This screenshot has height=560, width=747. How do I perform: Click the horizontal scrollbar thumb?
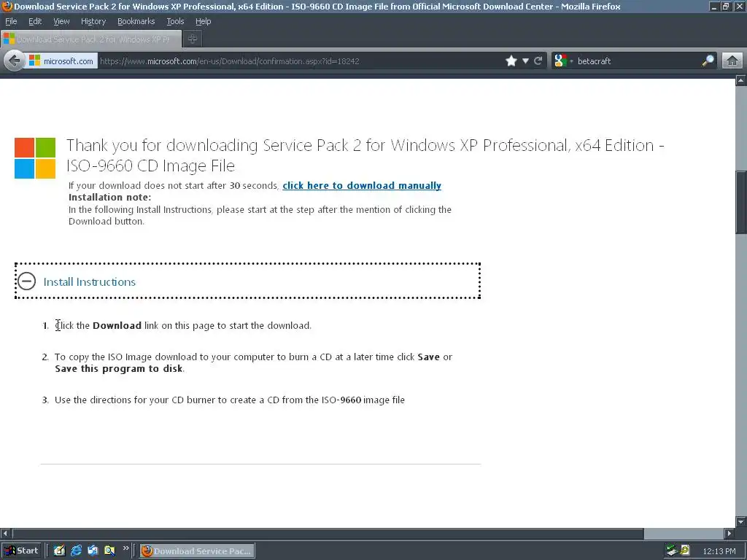pos(328,533)
